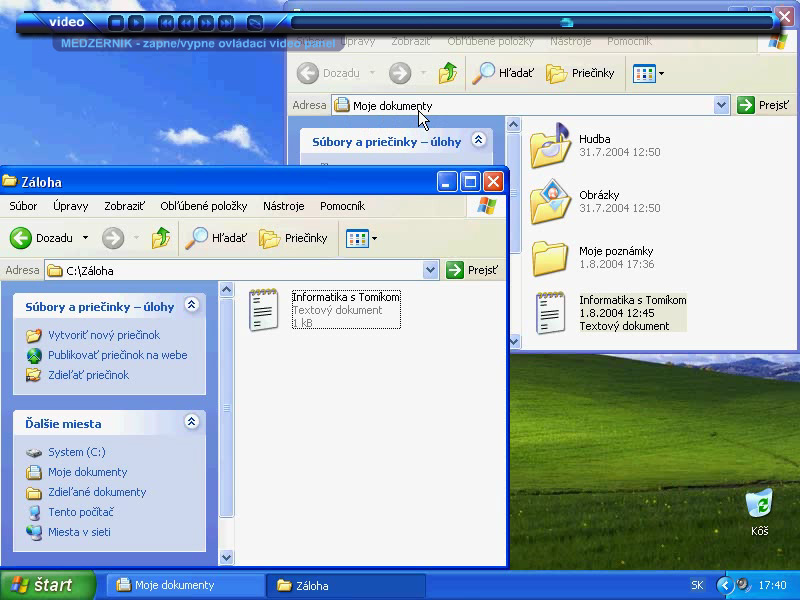Click the scroll down arrow in Moje dokumenty

click(514, 341)
